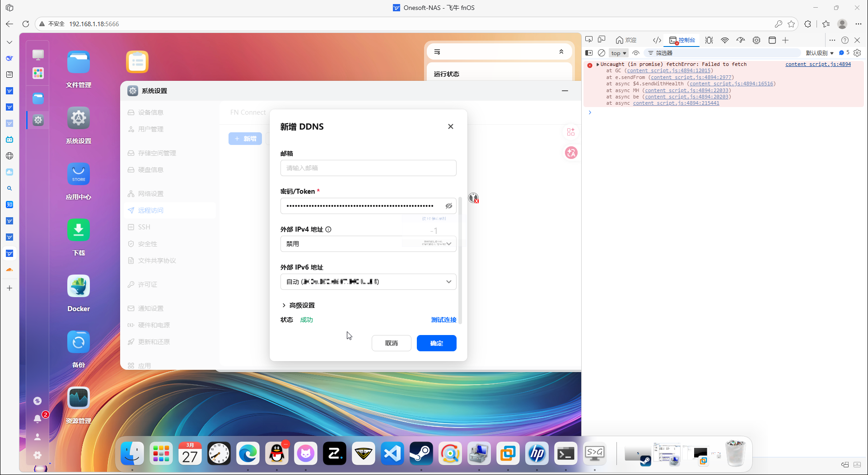Open the Performance gauge tab in DevTools
This screenshot has height=475, width=868.
coord(741,40)
